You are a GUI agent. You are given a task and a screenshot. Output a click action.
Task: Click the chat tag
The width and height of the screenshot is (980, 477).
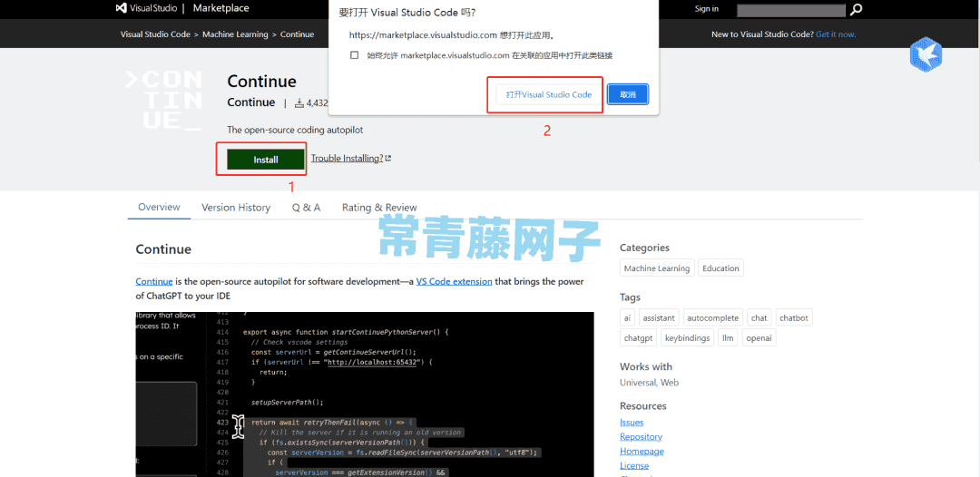tap(759, 317)
